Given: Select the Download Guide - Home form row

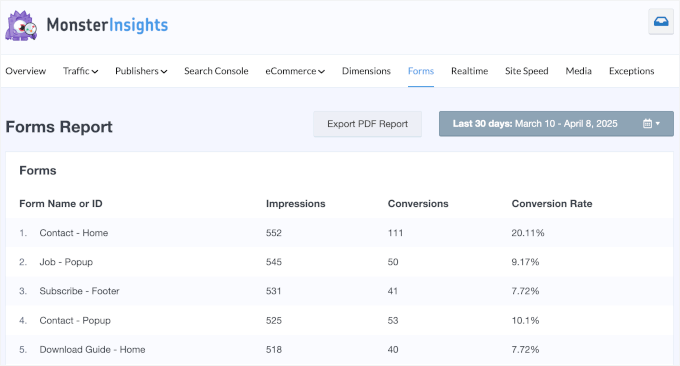Looking at the screenshot, I should click(339, 350).
